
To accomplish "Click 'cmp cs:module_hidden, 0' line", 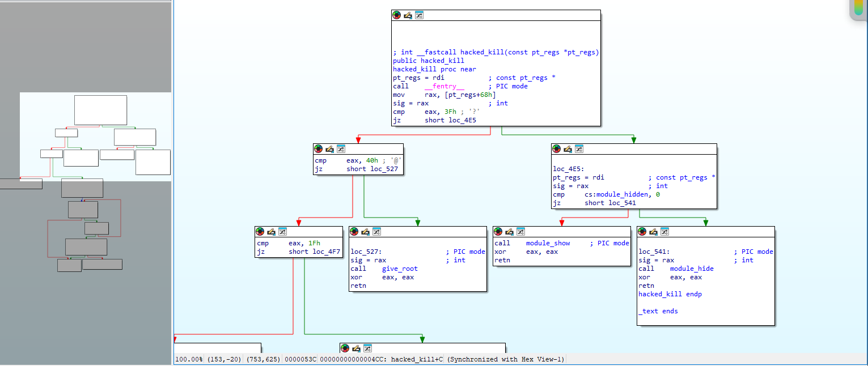I will pos(606,194).
